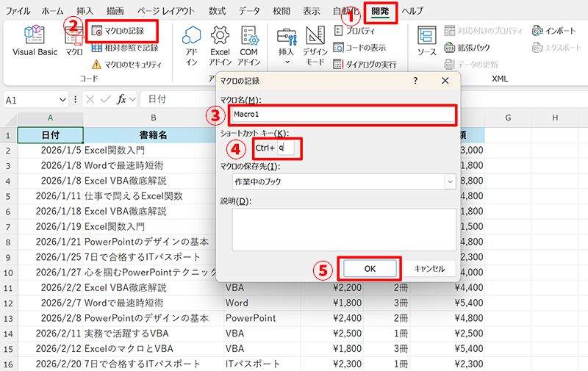This screenshot has height=371, width=588.
Task: Click the shortcut key input box
Action: click(x=285, y=148)
